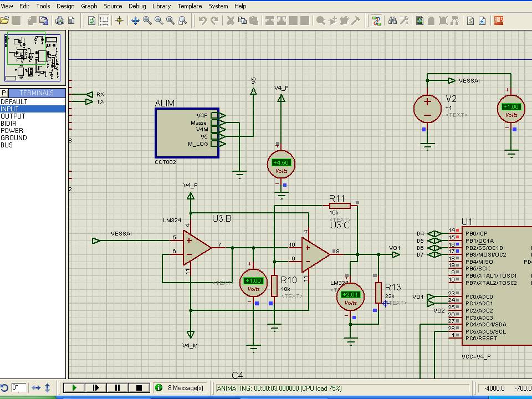Click the horizontal mirror flip icon
532x399 pixels.
[36, 388]
